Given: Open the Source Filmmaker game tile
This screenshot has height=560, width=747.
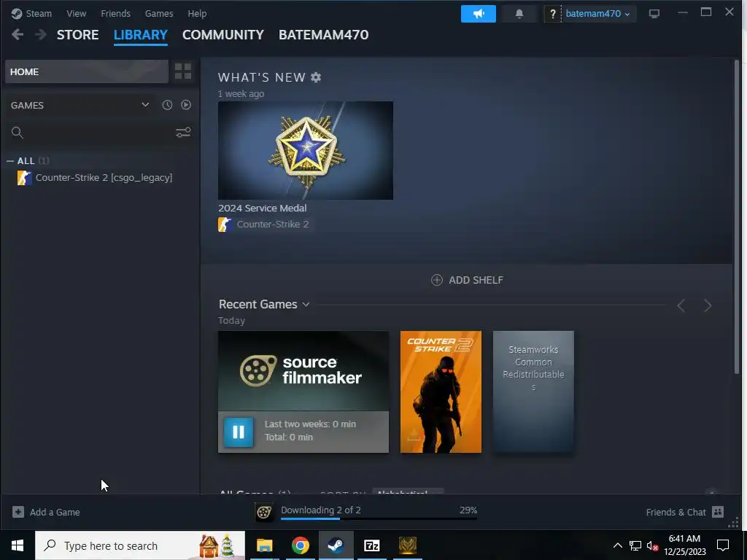Looking at the screenshot, I should [303, 371].
